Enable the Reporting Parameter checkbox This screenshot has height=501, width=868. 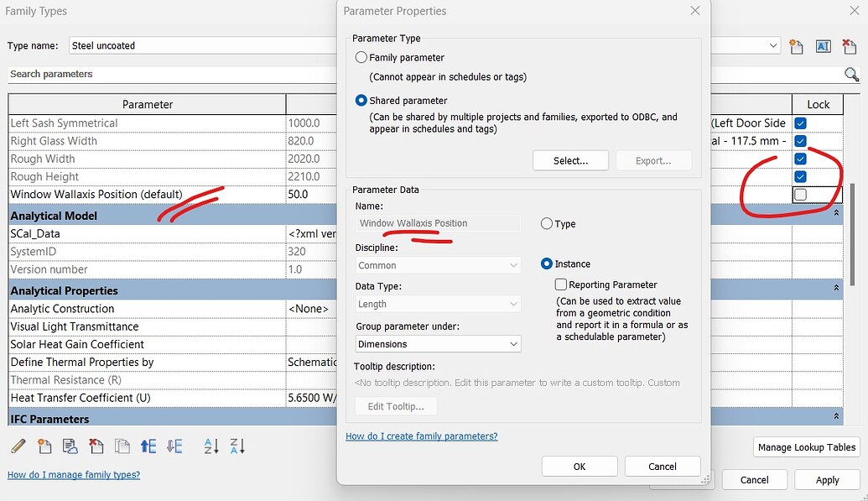tap(560, 284)
